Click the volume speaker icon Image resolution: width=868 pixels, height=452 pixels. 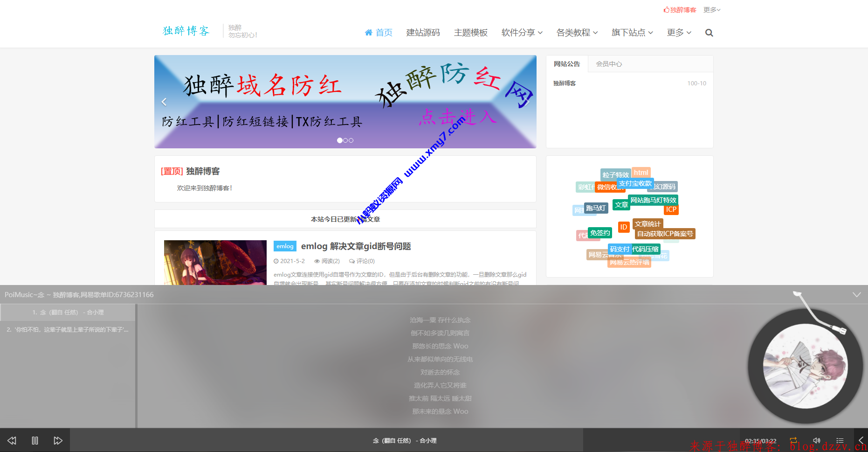(x=816, y=440)
